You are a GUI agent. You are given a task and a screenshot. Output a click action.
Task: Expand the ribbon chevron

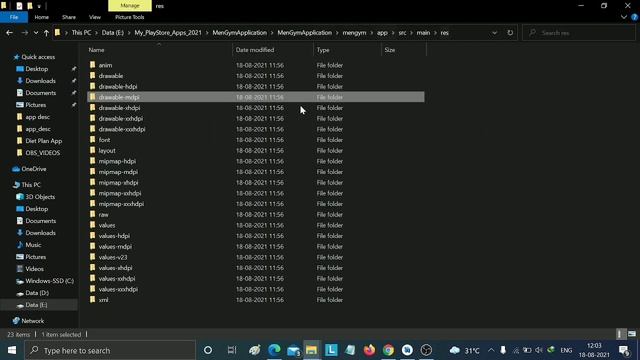point(624,17)
